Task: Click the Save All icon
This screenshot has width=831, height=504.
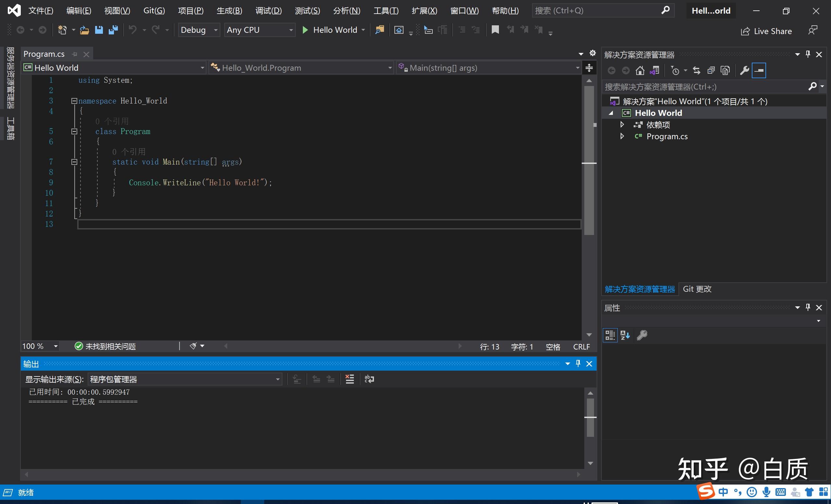Action: pyautogui.click(x=113, y=30)
